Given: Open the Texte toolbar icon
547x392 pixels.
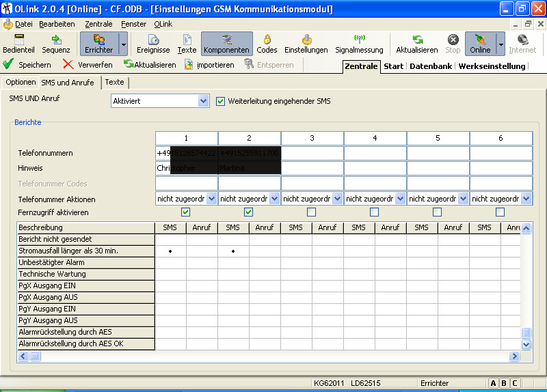Looking at the screenshot, I should [x=187, y=44].
